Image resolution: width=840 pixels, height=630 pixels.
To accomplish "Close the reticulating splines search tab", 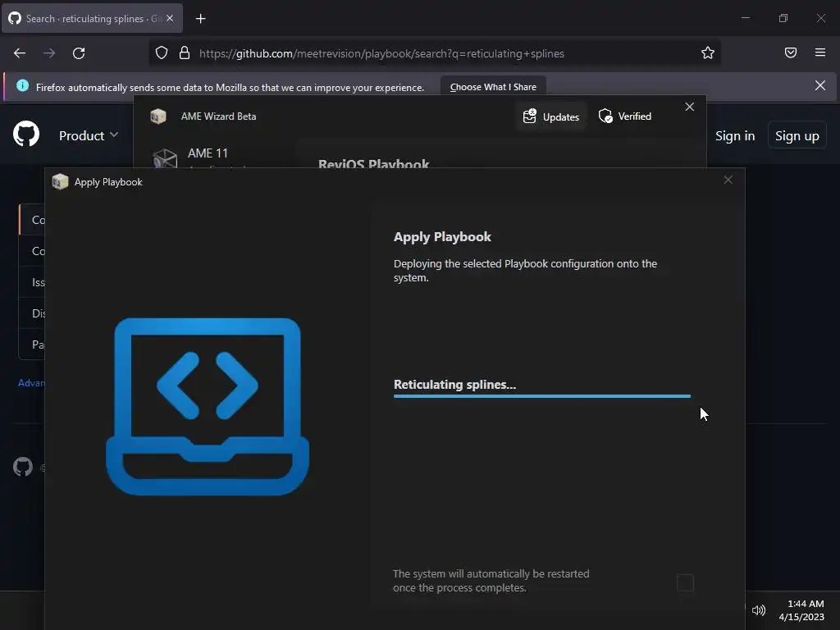I will (x=170, y=18).
